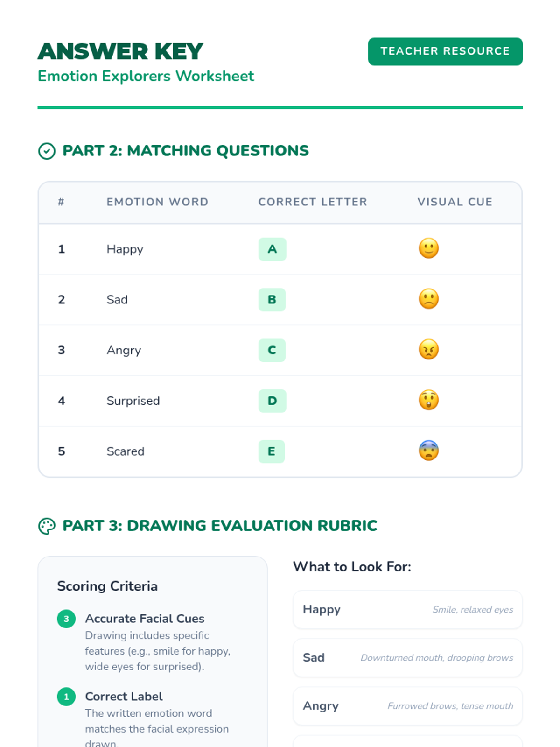Open the Happy cue card
Viewport: 560px width, 747px height.
[407, 610]
